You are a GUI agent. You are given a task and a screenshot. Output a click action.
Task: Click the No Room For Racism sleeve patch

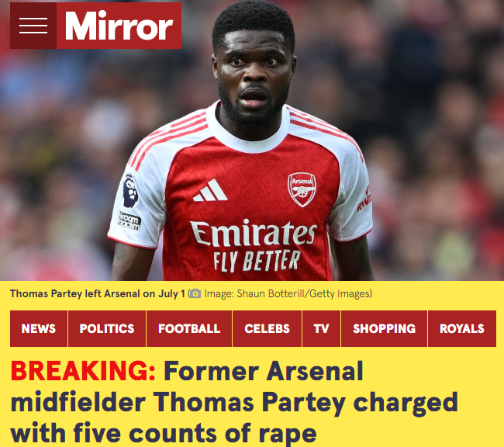(x=129, y=220)
